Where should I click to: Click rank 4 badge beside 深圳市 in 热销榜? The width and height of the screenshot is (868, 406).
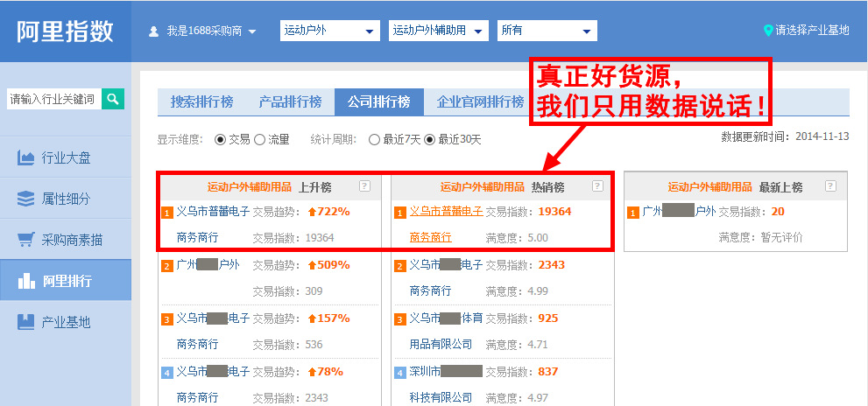400,374
